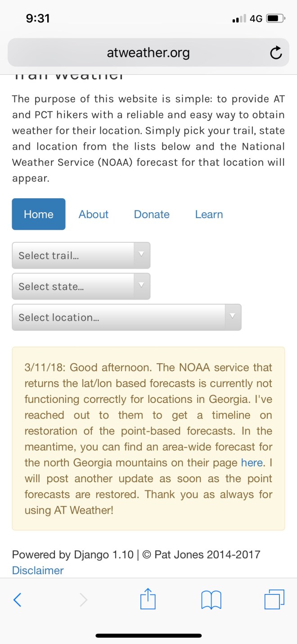This screenshot has width=297, height=644.
Task: Tap the atweather.org address bar
Action: 148,53
